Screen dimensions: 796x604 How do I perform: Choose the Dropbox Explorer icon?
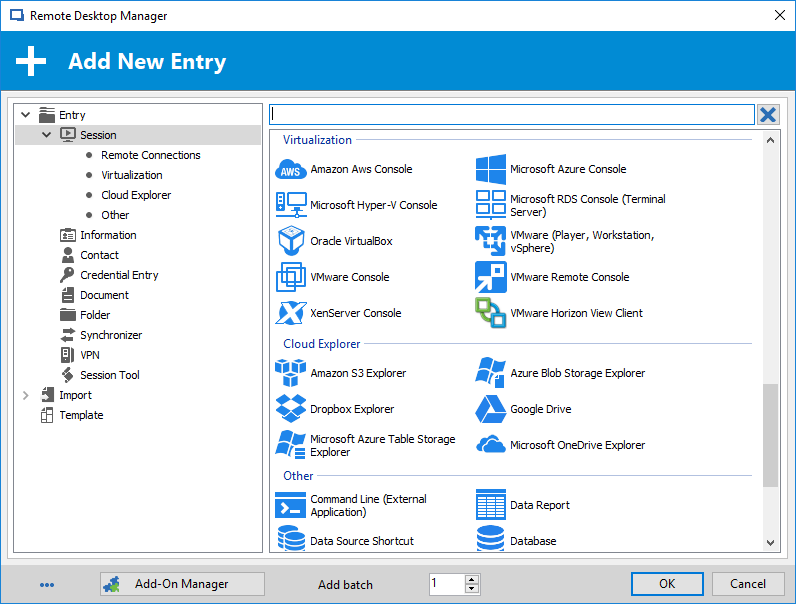tap(291, 409)
